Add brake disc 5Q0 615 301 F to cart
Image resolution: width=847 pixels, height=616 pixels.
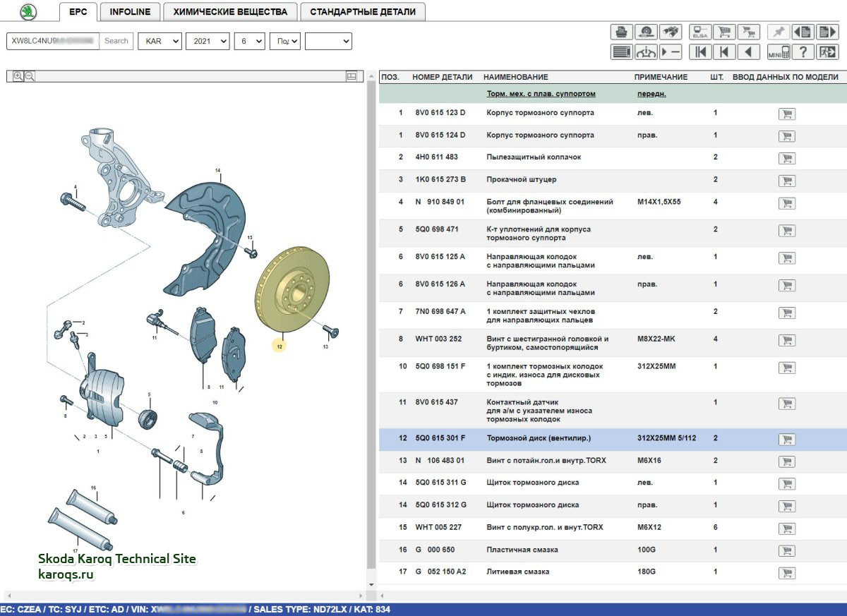tap(786, 439)
